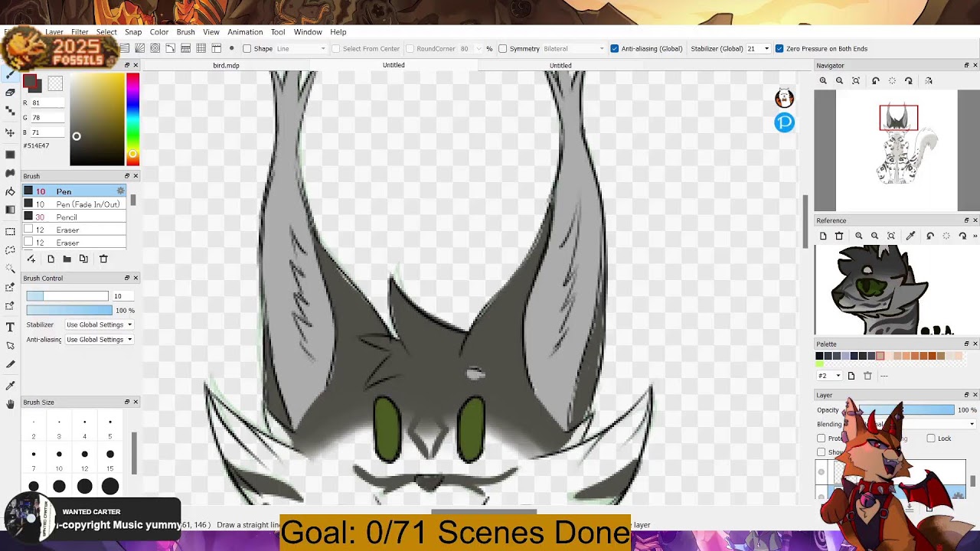The height and width of the screenshot is (551, 980).
Task: Open snap settings dot icon
Action: [x=231, y=48]
